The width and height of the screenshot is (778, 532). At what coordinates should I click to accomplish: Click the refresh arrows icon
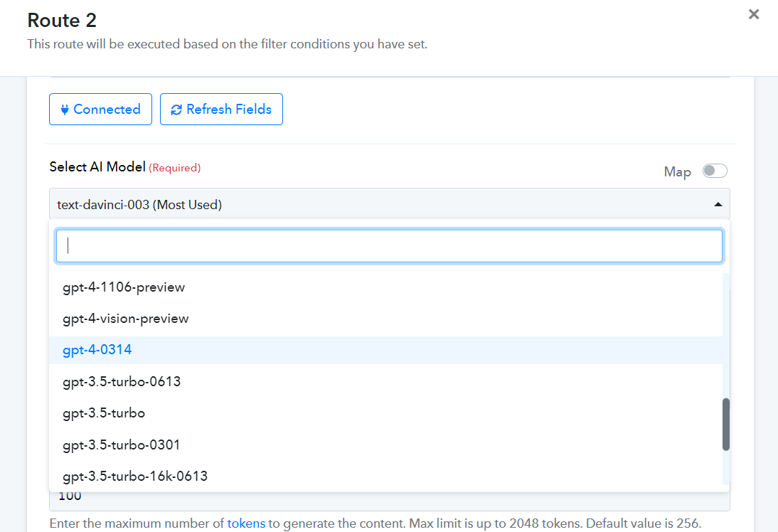click(x=176, y=110)
